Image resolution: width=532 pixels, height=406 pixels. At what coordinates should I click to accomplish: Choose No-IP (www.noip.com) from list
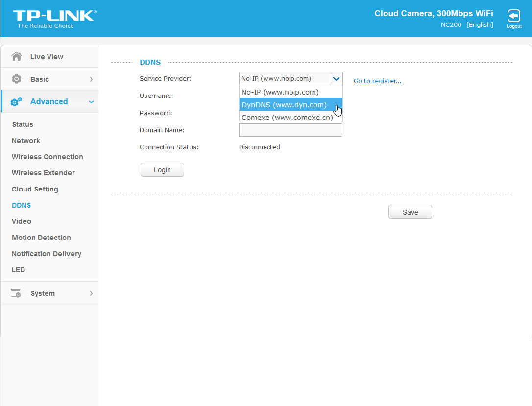(291, 92)
